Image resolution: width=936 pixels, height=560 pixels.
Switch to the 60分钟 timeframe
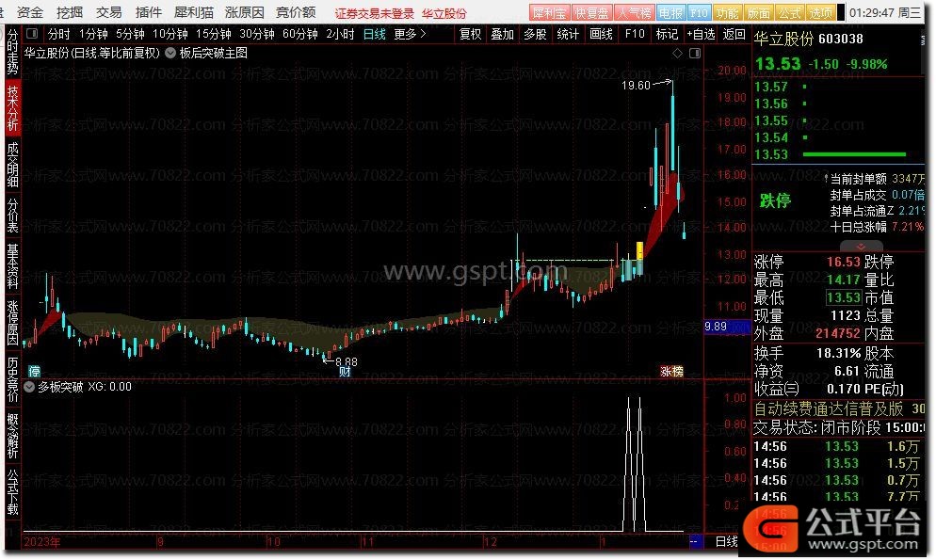[x=300, y=34]
